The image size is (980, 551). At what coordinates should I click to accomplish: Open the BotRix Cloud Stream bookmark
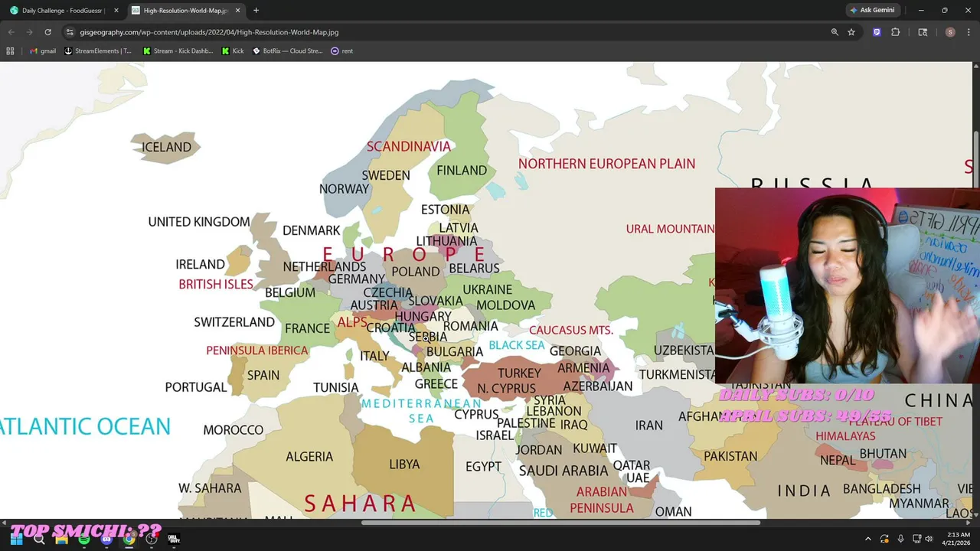point(288,51)
